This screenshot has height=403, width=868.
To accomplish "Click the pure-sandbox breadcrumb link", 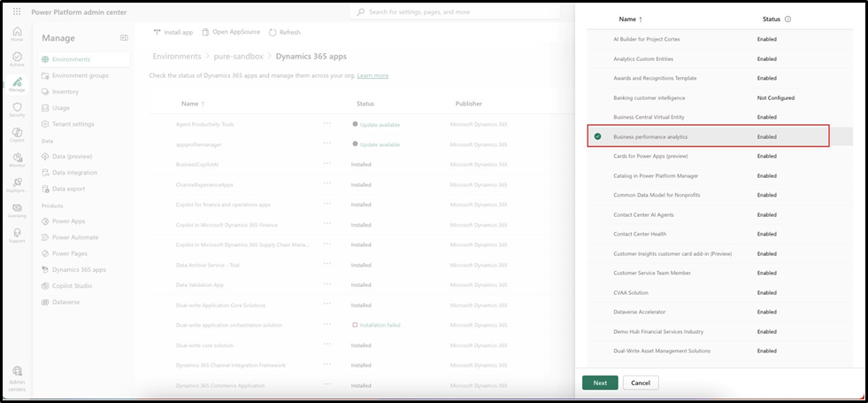I will pyautogui.click(x=238, y=56).
